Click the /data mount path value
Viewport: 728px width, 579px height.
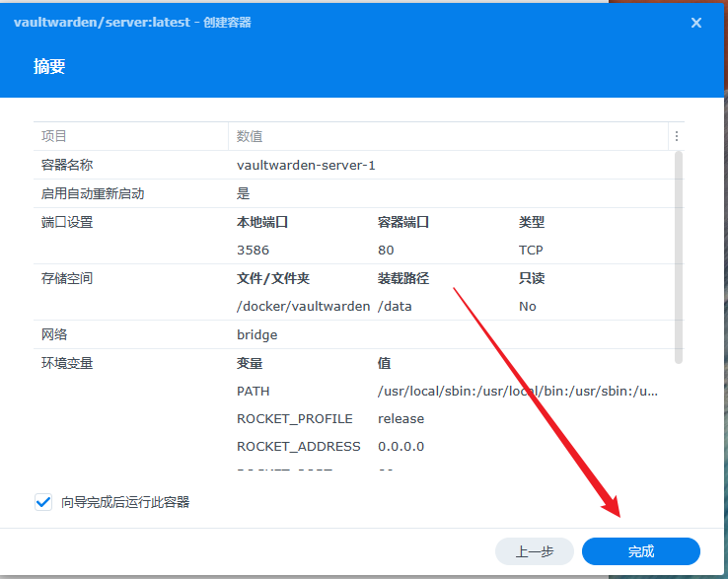click(395, 307)
